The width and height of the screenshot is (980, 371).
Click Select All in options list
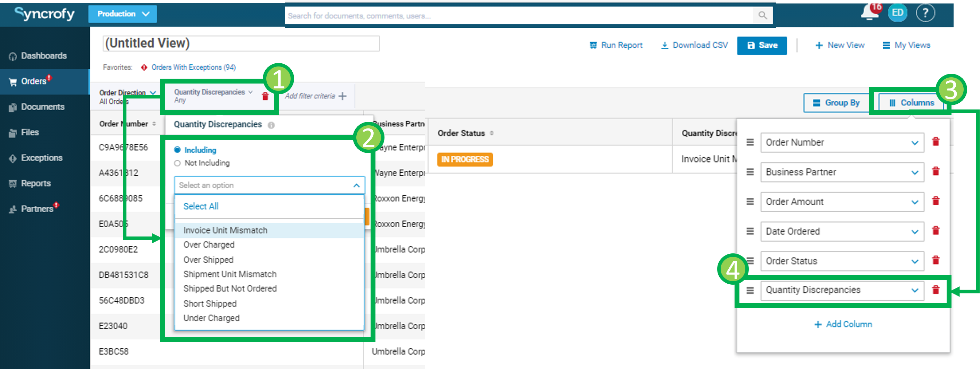coord(201,206)
